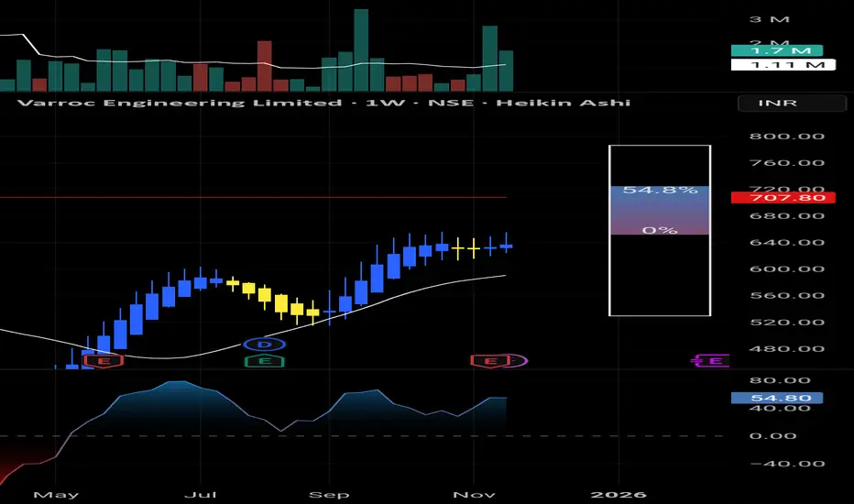Viewport: 854px width, 504px height.
Task: Click the green earnings E marker
Action: pos(264,361)
